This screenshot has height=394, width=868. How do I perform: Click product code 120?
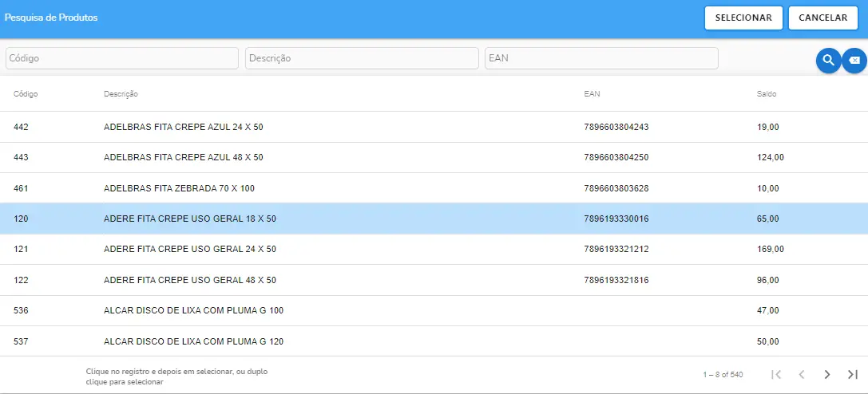(x=21, y=219)
